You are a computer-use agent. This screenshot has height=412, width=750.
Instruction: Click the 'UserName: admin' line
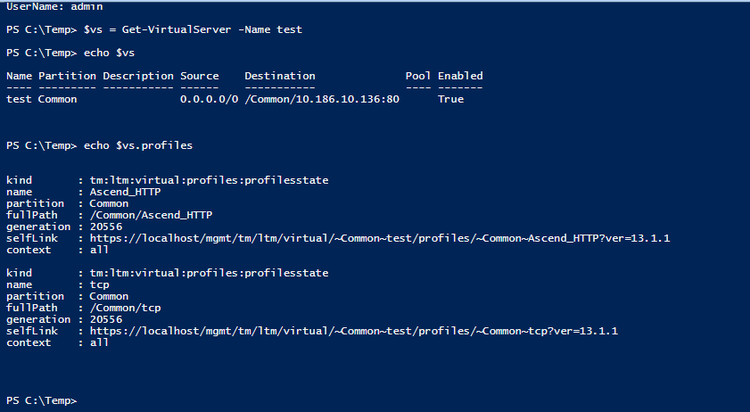click(x=47, y=6)
